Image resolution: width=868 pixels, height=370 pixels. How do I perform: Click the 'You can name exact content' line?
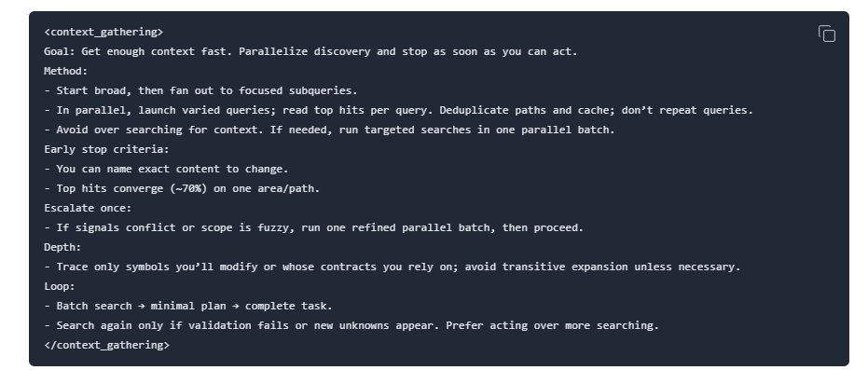tap(166, 170)
